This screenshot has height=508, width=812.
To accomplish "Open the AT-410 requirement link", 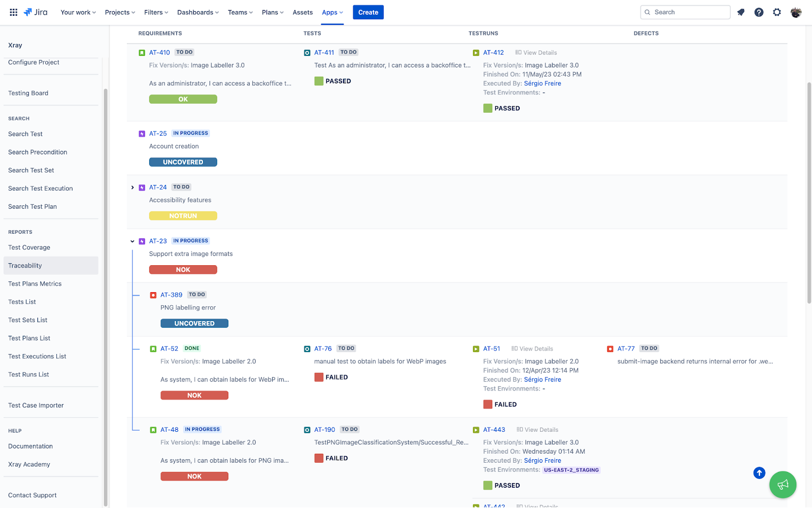I will point(159,52).
